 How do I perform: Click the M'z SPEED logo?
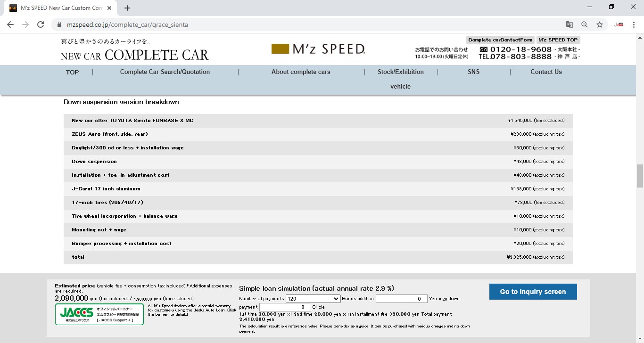tap(318, 49)
